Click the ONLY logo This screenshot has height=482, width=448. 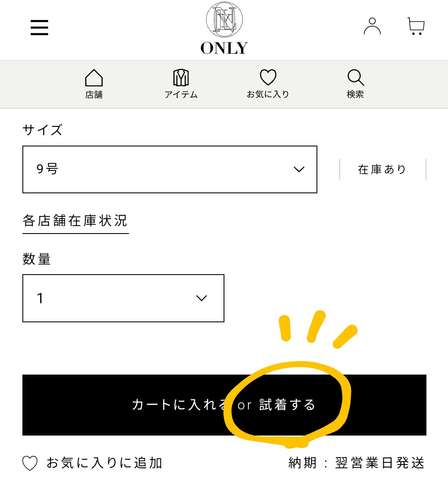click(x=224, y=28)
